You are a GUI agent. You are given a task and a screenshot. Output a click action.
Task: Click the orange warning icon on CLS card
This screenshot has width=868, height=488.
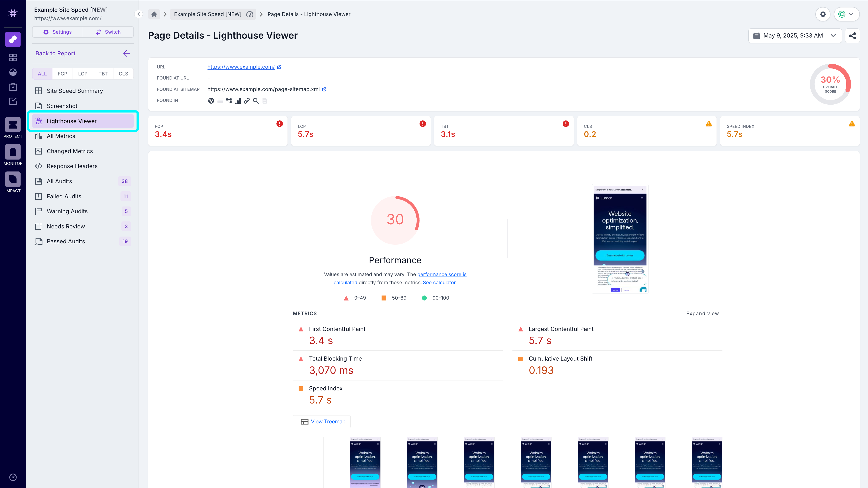709,124
